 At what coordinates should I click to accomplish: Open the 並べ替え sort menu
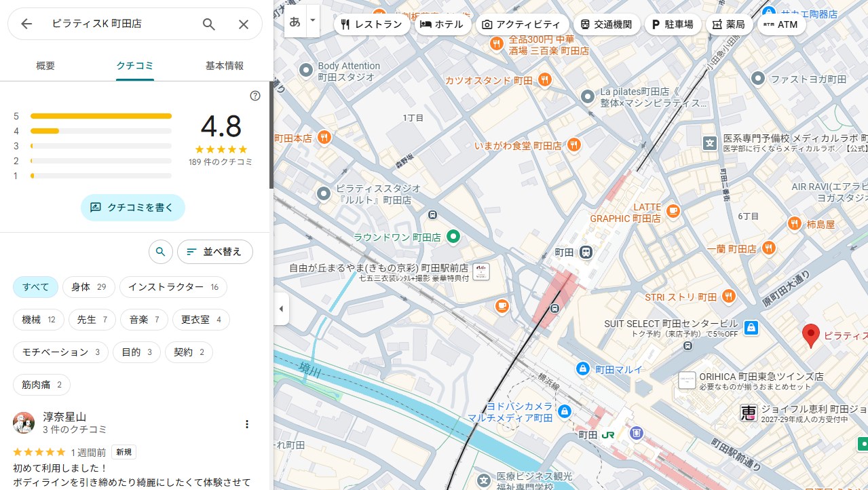point(214,252)
